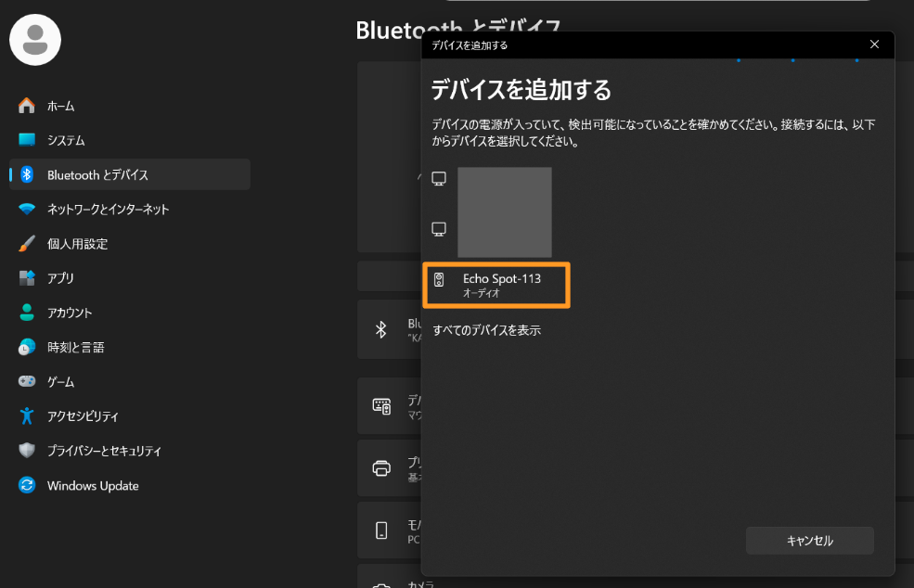The width and height of the screenshot is (914, 588).
Task: Click the personalization paintbrush icon
Action: pos(27,244)
